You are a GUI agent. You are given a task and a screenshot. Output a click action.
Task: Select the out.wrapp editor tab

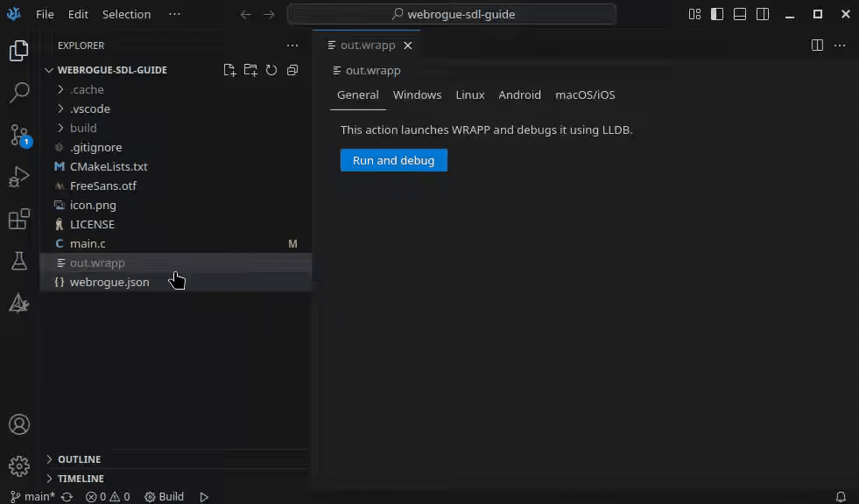367,45
